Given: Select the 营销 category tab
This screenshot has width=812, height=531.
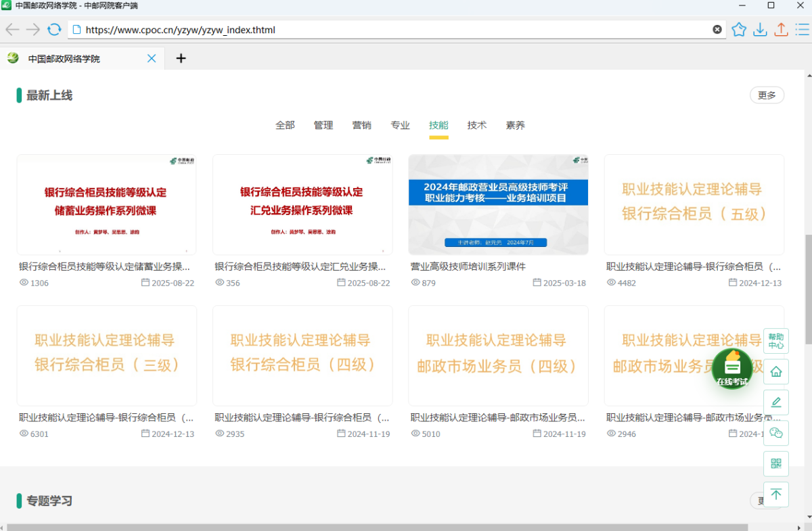Looking at the screenshot, I should [x=362, y=124].
